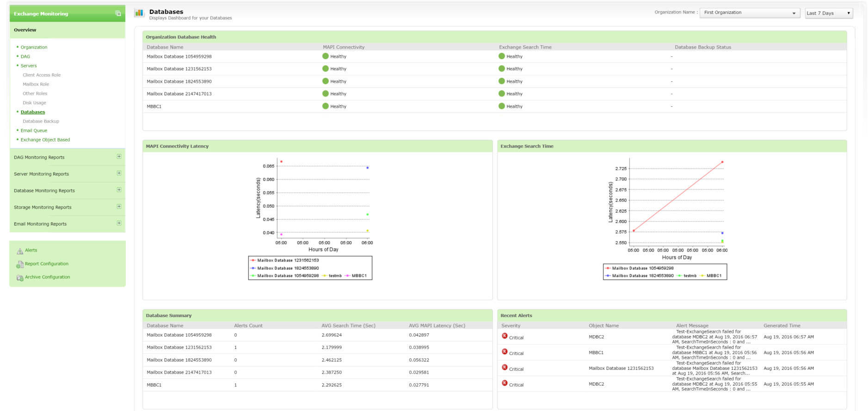Click the Exchange Monitoring header panel icon
Viewport: 868px width, 411px height.
pyautogui.click(x=118, y=14)
